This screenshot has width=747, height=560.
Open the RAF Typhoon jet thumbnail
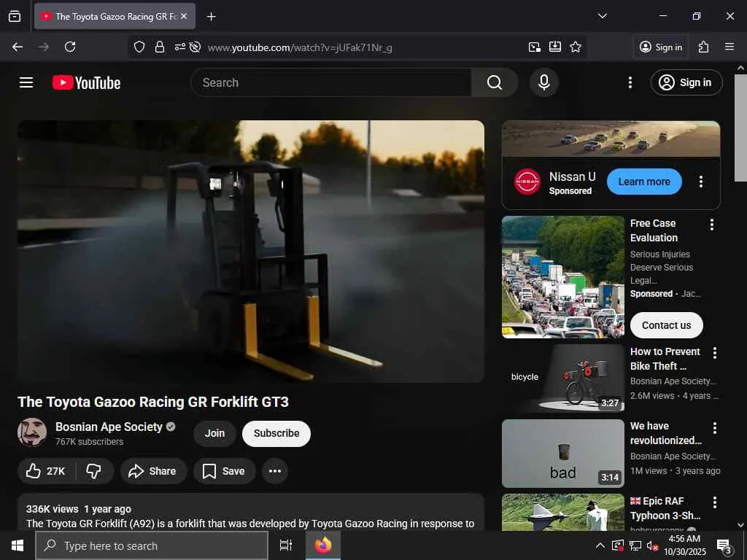562,513
